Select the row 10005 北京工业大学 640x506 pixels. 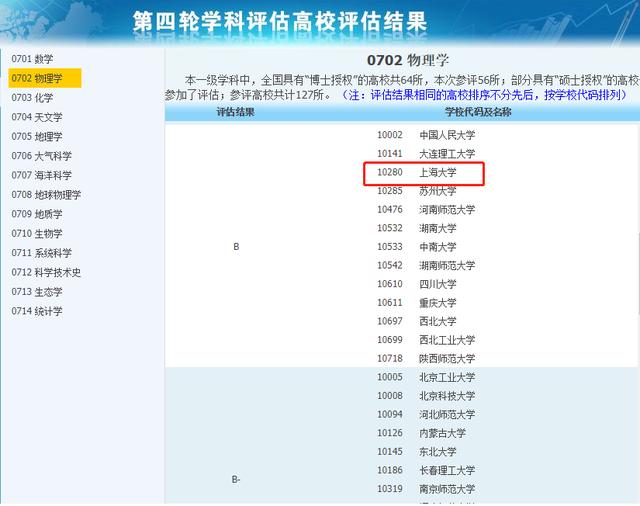coord(426,377)
